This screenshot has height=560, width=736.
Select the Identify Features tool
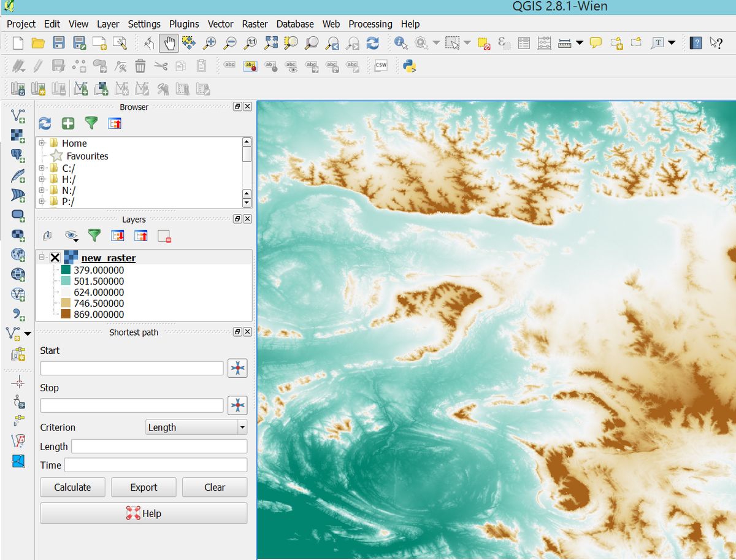coord(401,43)
